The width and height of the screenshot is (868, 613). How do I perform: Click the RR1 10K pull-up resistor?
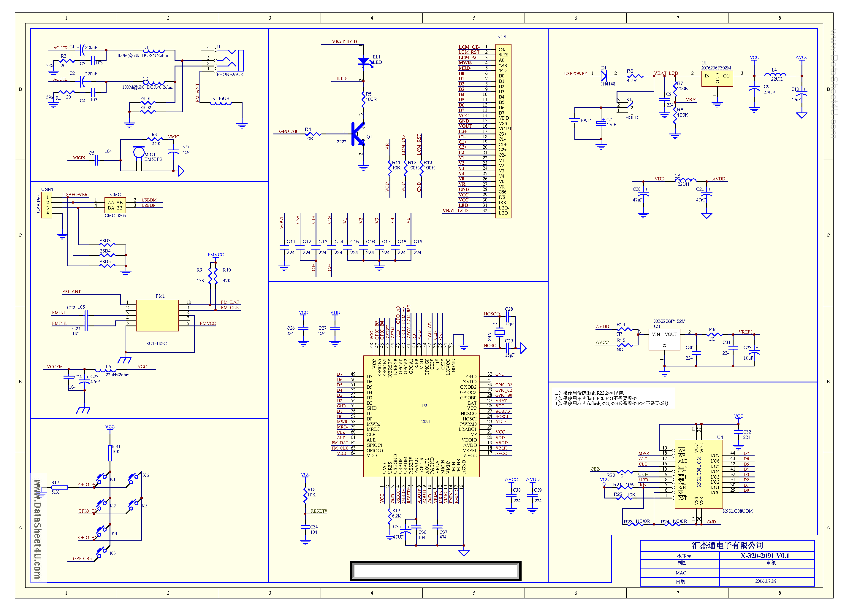coord(110,453)
